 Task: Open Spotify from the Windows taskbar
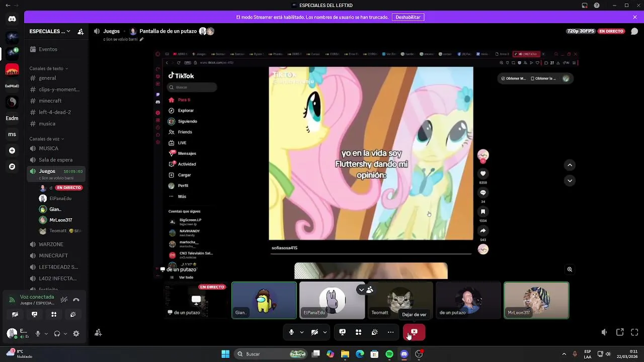pyautogui.click(x=389, y=354)
